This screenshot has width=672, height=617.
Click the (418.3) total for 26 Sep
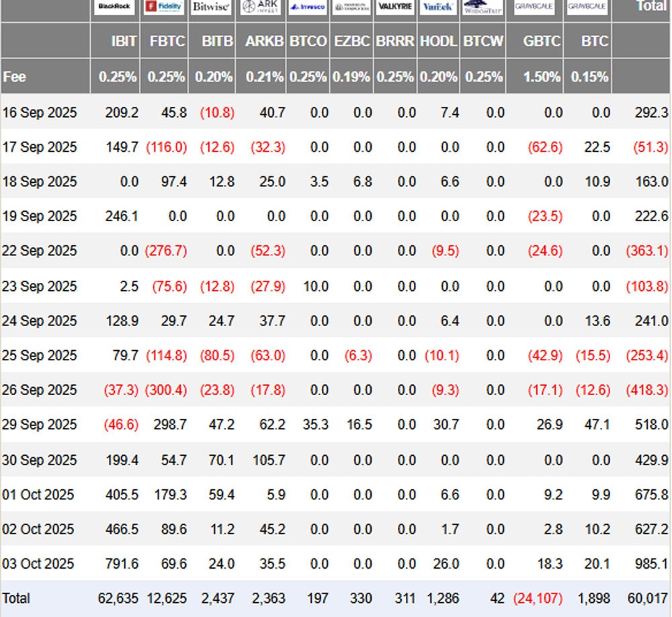click(x=647, y=390)
